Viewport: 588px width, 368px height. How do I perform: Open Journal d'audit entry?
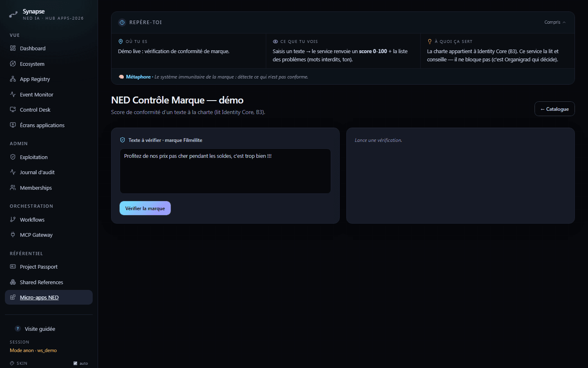point(49,172)
